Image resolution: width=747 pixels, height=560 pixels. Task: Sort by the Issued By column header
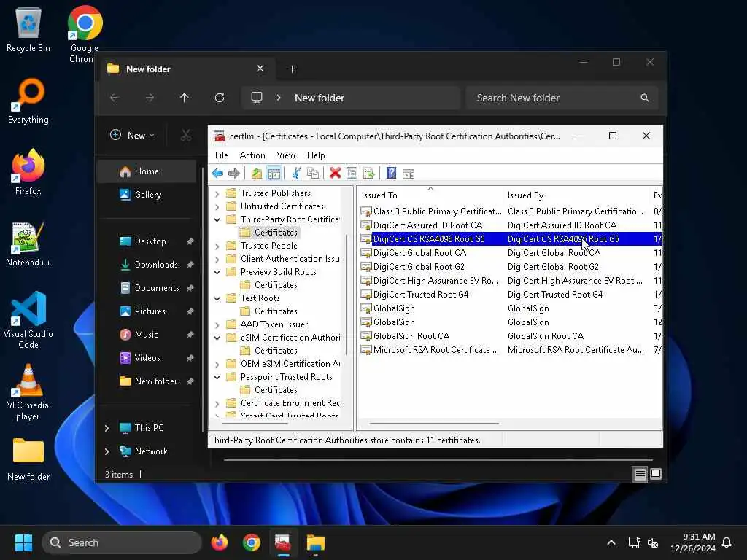576,195
